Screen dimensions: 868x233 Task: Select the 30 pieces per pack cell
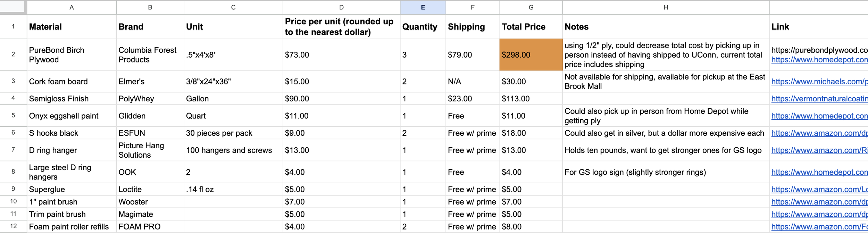[233, 133]
